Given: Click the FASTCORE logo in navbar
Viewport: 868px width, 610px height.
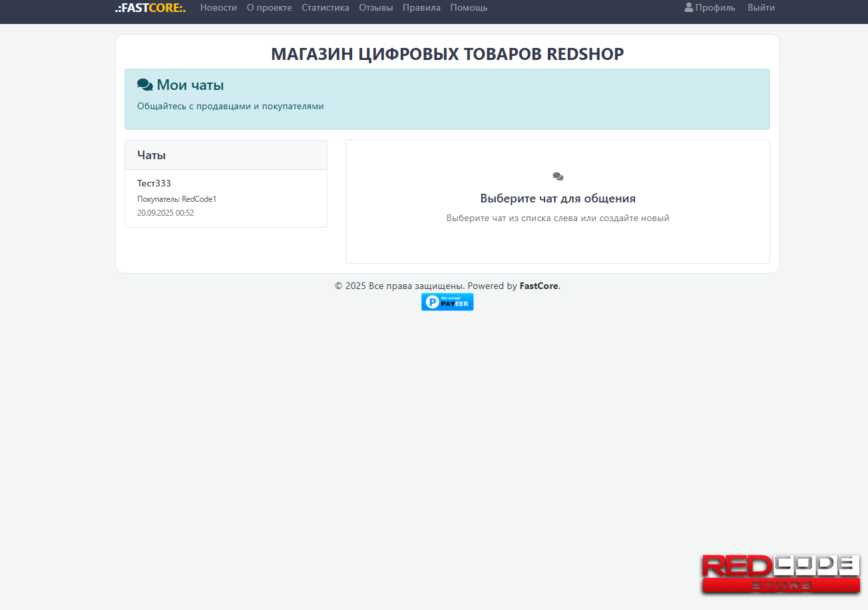Looking at the screenshot, I should coord(150,8).
